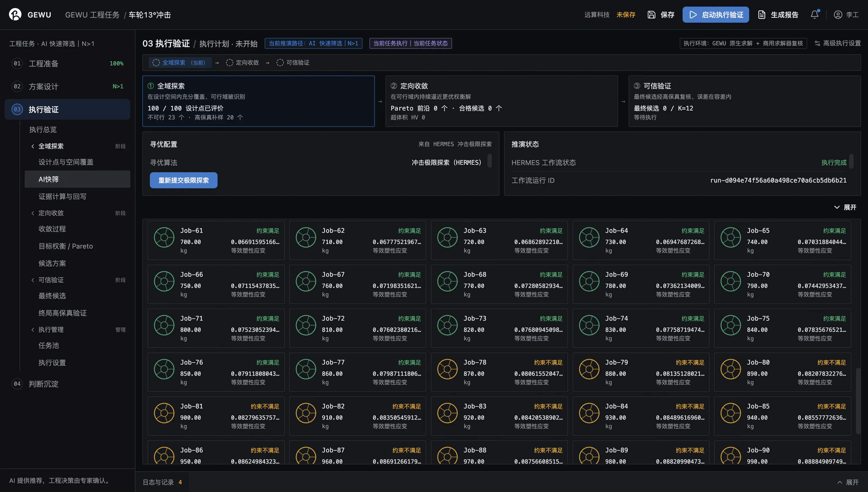Image resolution: width=868 pixels, height=492 pixels.
Task: Click the 当前推演路径 tag
Action: tap(313, 43)
